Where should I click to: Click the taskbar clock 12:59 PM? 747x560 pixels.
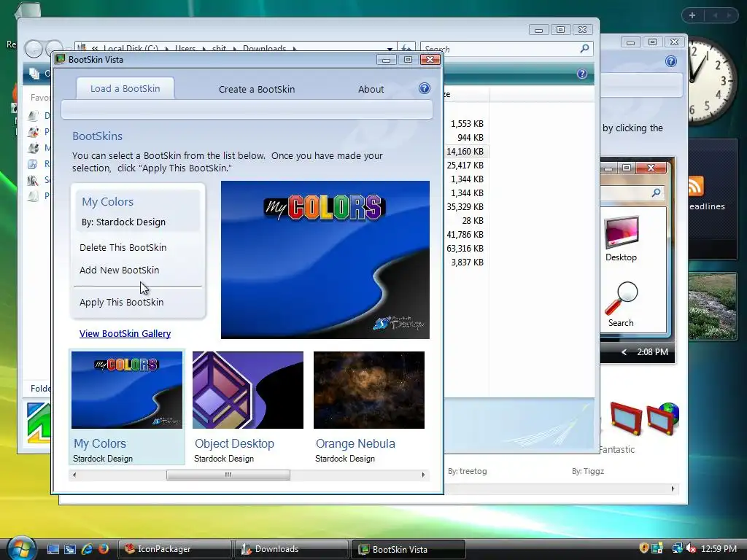click(719, 548)
